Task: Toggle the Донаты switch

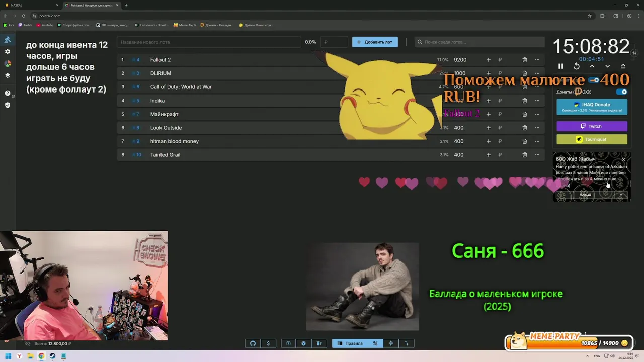Action: click(622, 92)
